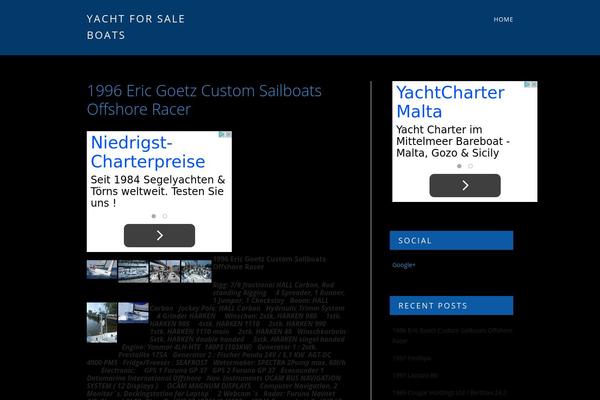
Task: Click the 'Yacht Charter im Mittelmeer Bareboat' ad text
Action: pos(453,141)
